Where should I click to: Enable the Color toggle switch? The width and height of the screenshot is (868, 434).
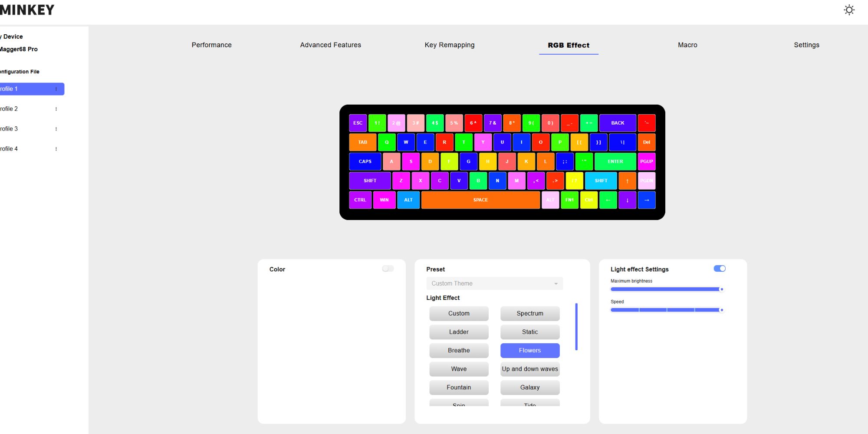(x=388, y=269)
